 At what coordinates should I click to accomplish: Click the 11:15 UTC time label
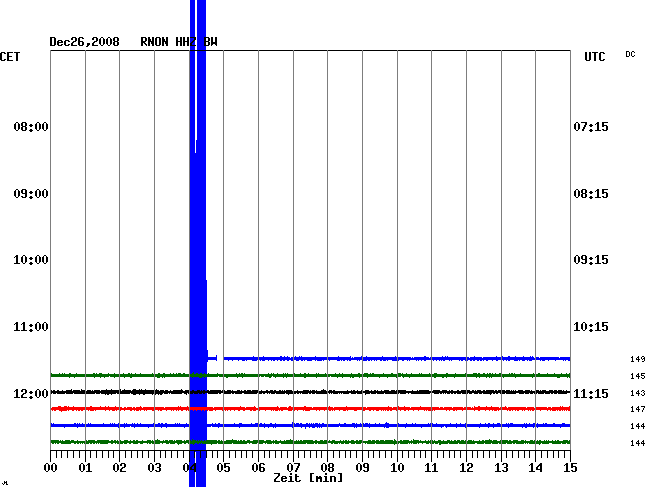[591, 393]
